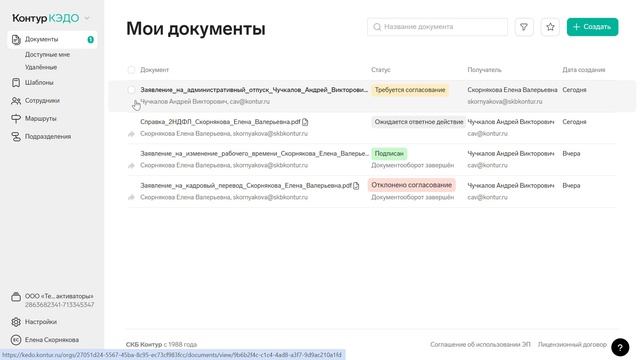Click the Дата создания column header

[584, 70]
